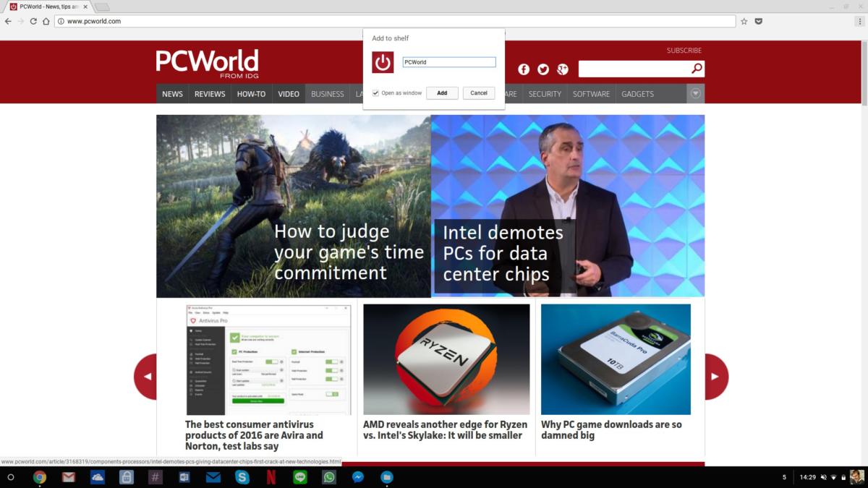Screen dimensions: 868x488
Task: Go back using the browser back arrow
Action: click(8, 21)
